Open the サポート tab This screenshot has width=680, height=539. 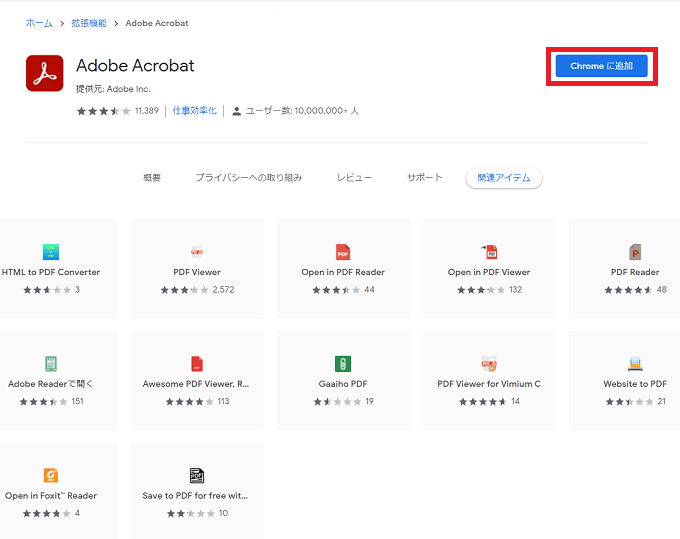pyautogui.click(x=425, y=178)
